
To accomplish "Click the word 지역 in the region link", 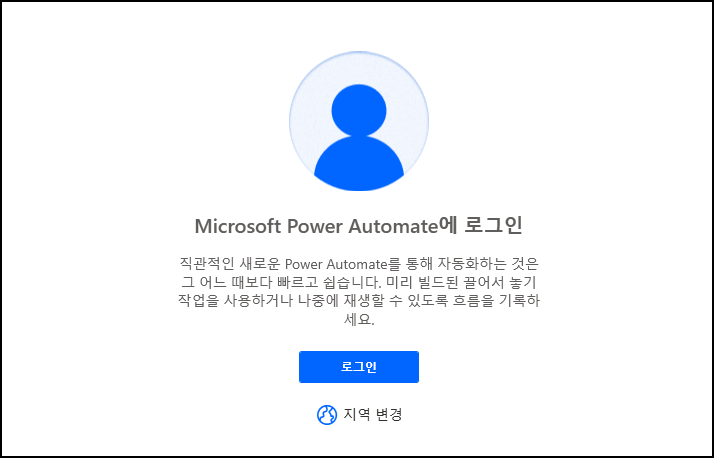I will coord(356,415).
